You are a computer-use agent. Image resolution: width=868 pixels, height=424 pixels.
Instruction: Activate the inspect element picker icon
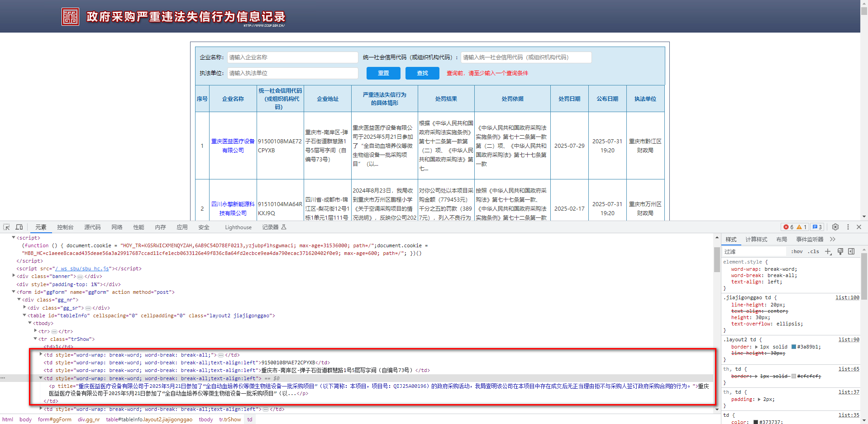click(x=6, y=227)
